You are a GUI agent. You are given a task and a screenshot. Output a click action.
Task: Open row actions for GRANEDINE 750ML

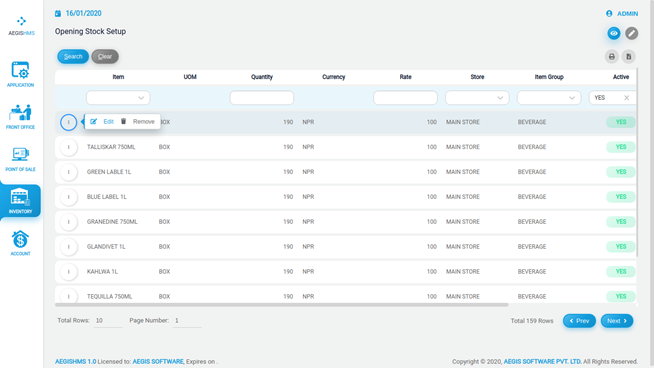(x=69, y=222)
